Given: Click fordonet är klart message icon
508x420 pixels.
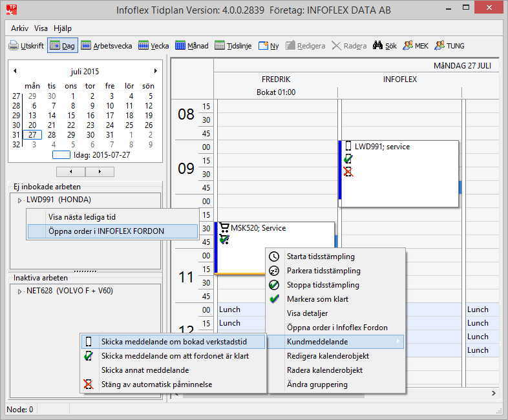Looking at the screenshot, I should point(89,356).
